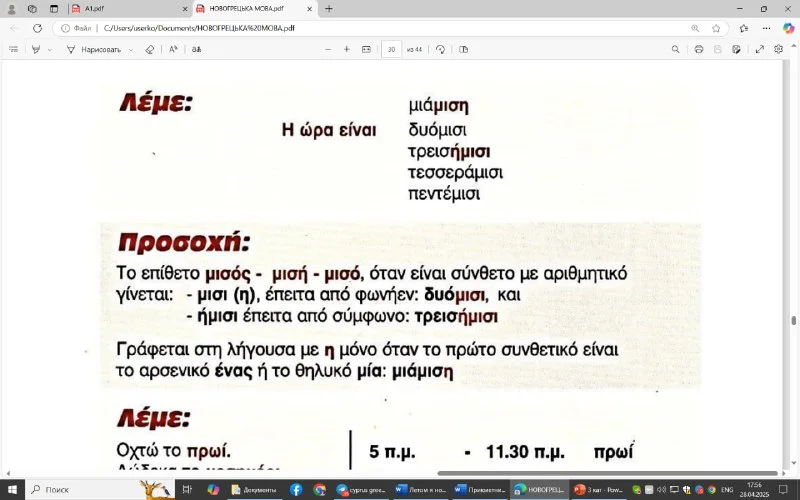Viewport: 800px width, 500px height.
Task: Click the Fit to width icon
Action: point(366,49)
